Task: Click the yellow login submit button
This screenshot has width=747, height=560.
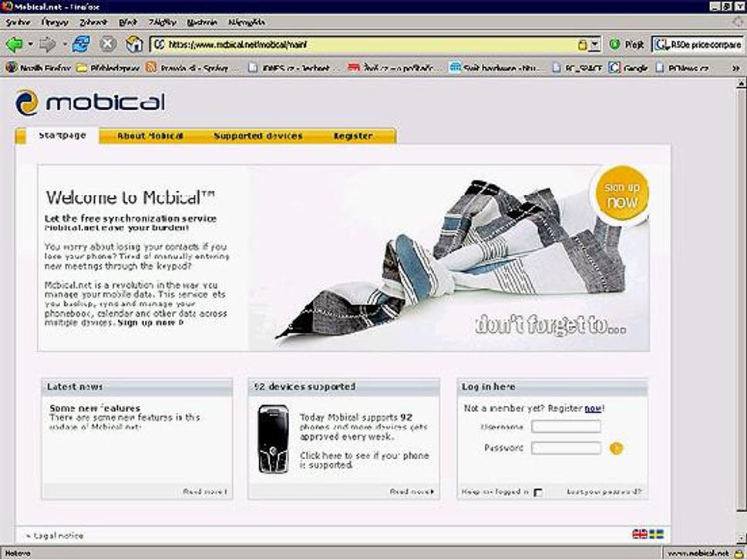Action: (616, 448)
